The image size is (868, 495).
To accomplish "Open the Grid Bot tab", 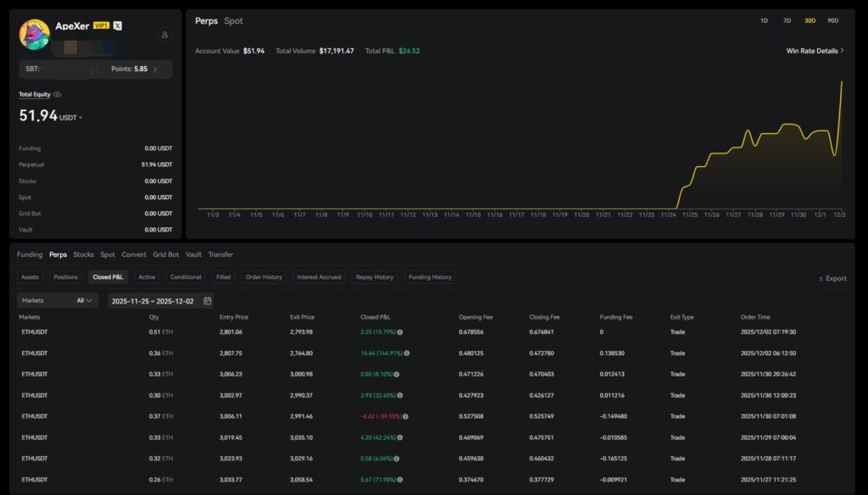I will coord(165,254).
